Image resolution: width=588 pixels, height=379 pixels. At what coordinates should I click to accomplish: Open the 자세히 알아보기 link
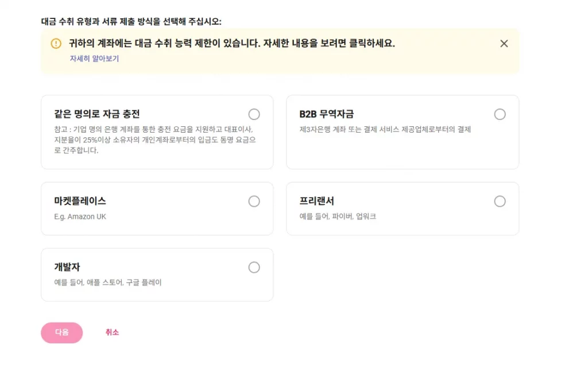[x=94, y=59]
